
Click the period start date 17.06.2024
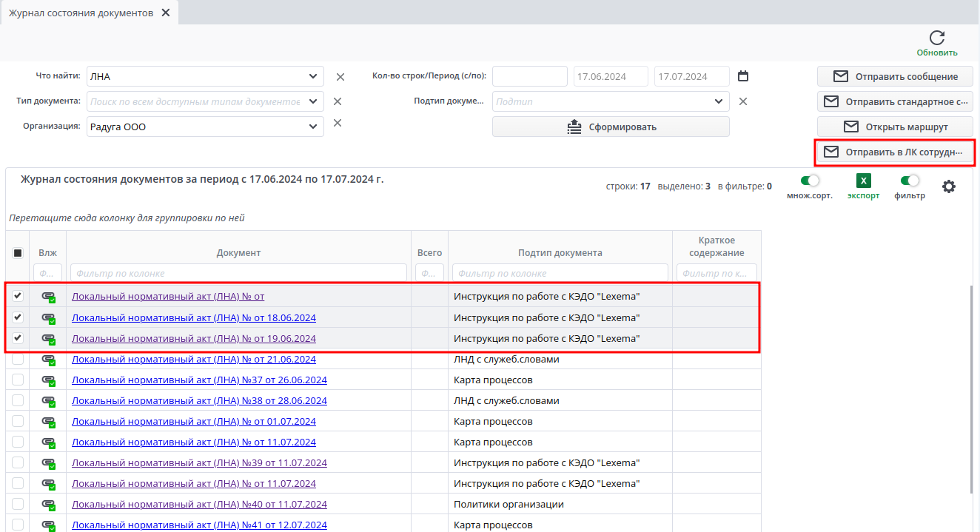pos(611,76)
